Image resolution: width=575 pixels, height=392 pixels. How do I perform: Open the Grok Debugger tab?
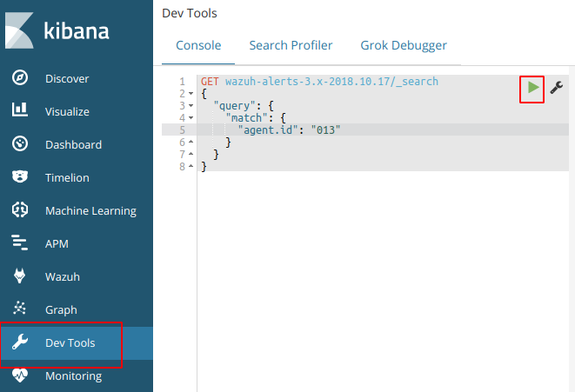404,45
